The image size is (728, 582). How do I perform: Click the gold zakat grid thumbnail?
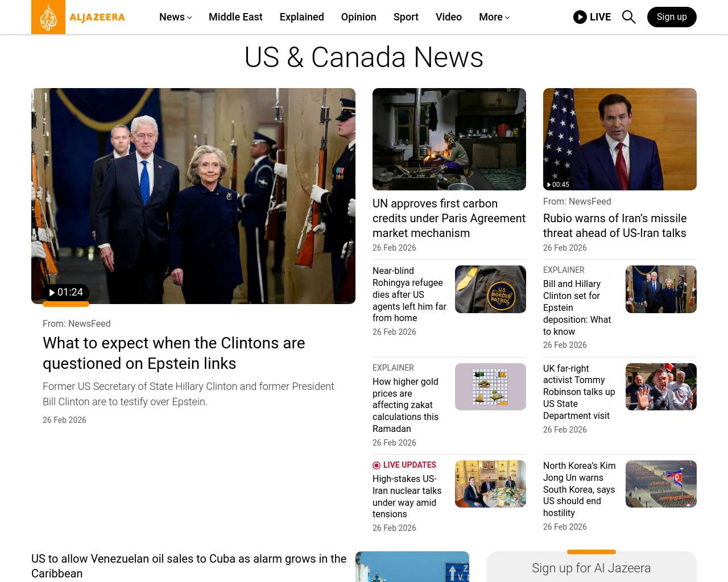coord(490,386)
